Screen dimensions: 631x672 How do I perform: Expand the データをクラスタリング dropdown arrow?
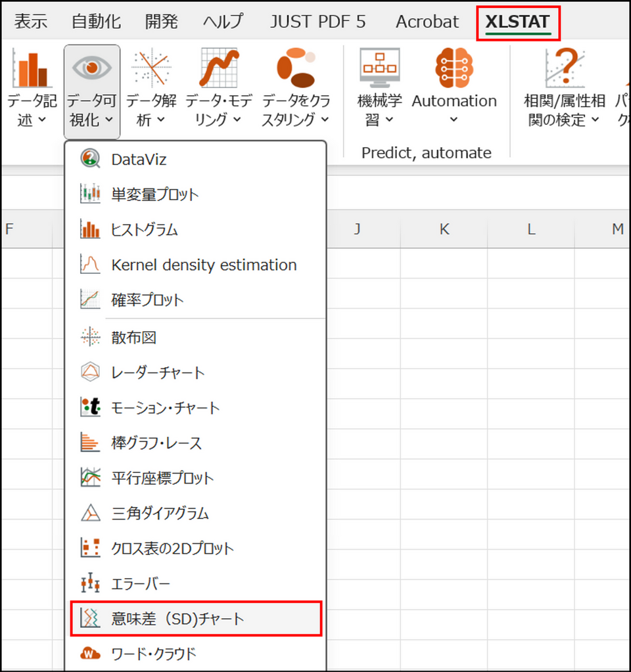point(325,120)
